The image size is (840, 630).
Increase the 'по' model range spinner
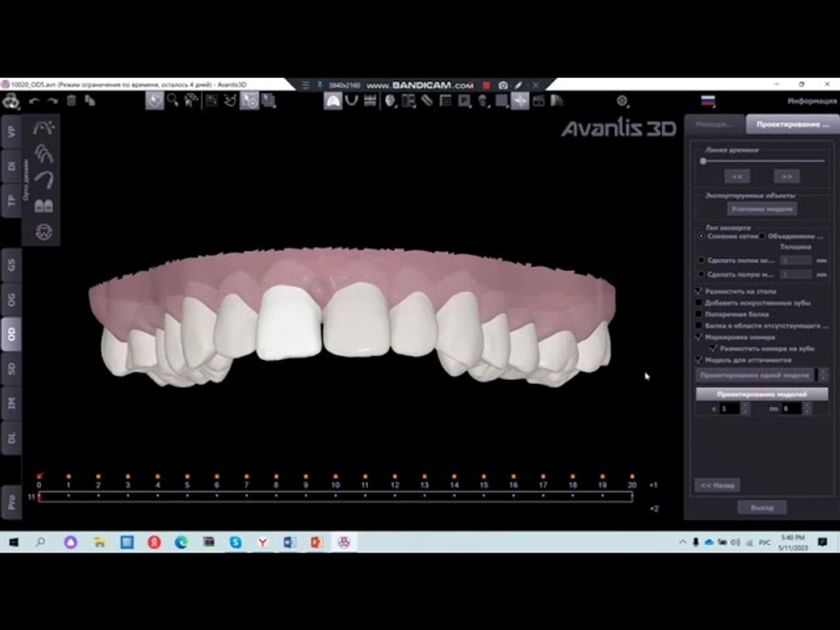(x=807, y=405)
